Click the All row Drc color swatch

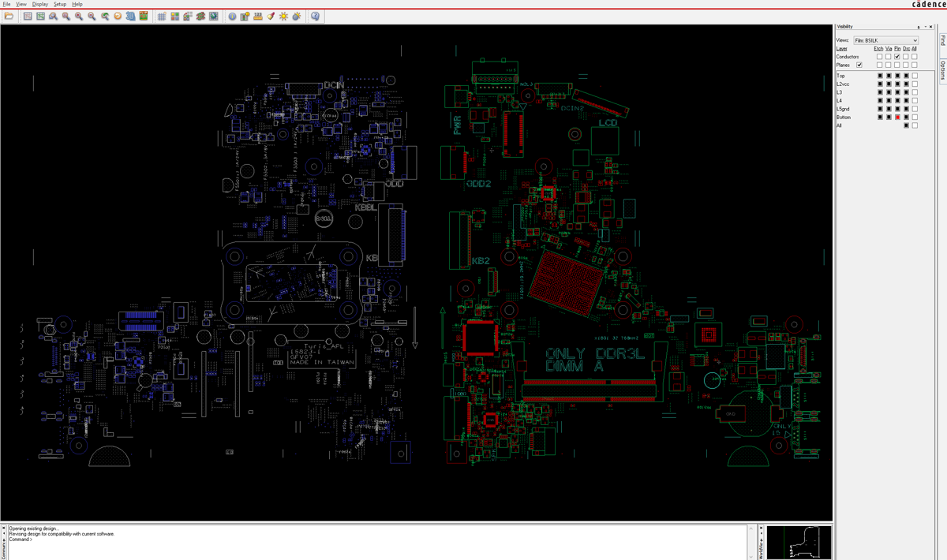click(906, 125)
